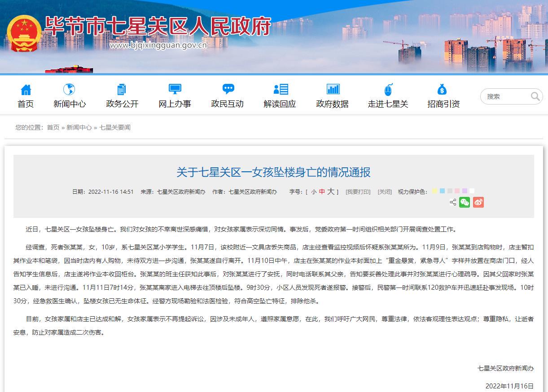Click the 来源：七星关区政府新闻办 text
The height and width of the screenshot is (392, 548).
(x=173, y=192)
